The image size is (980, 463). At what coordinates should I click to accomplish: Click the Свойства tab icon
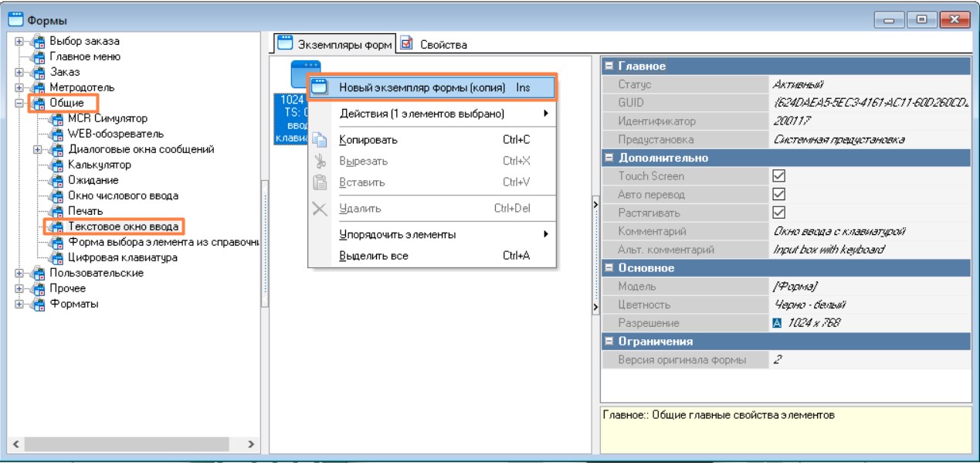(407, 44)
